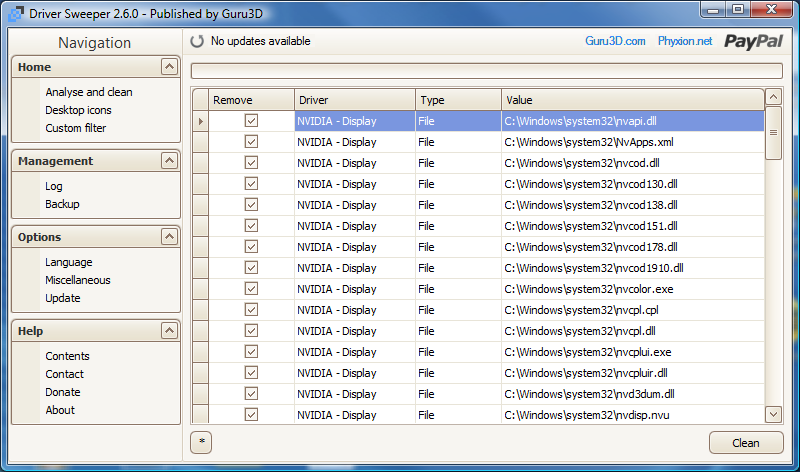Select the nvapi.dll path cell
This screenshot has height=472, width=800.
(x=633, y=121)
